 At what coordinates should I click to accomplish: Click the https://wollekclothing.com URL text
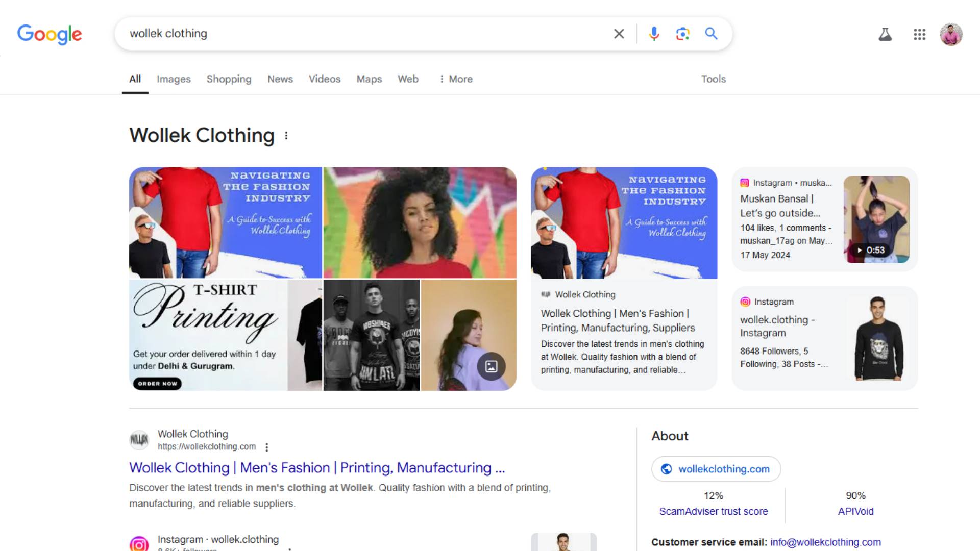[x=207, y=447]
